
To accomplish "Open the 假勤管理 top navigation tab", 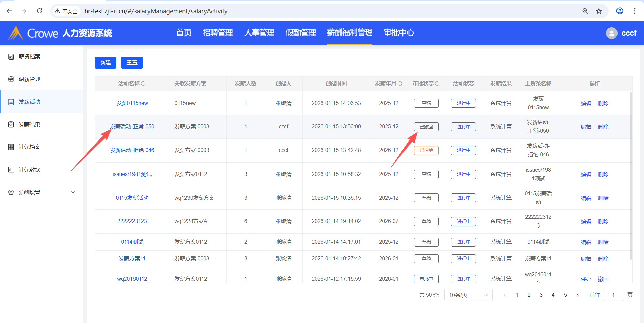I will [301, 33].
